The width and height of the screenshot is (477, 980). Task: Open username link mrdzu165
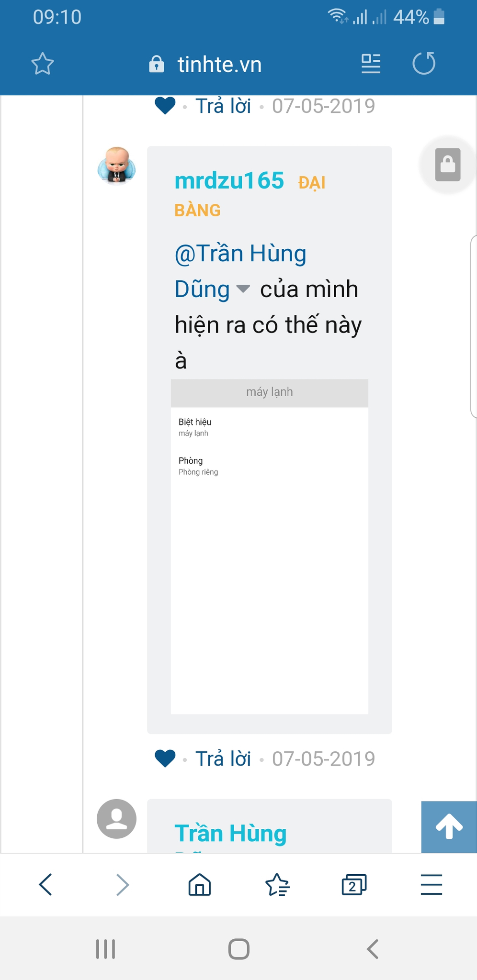tap(229, 181)
